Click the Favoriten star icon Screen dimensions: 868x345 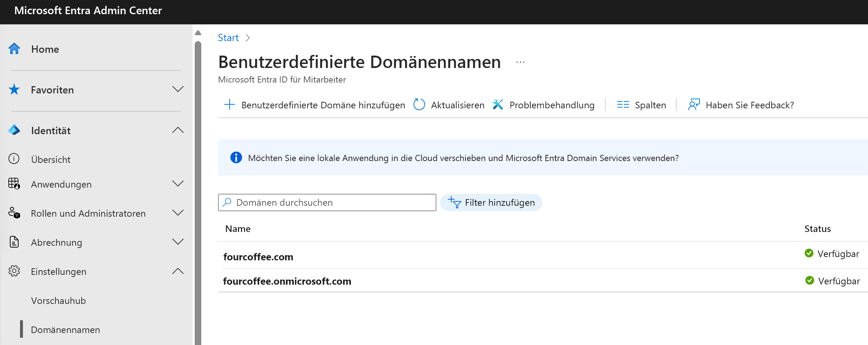click(14, 89)
